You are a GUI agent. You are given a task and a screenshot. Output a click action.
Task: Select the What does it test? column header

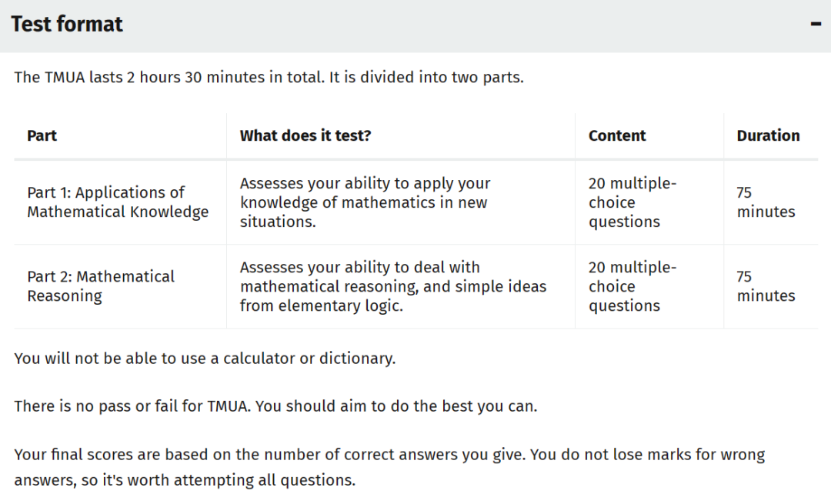(305, 135)
